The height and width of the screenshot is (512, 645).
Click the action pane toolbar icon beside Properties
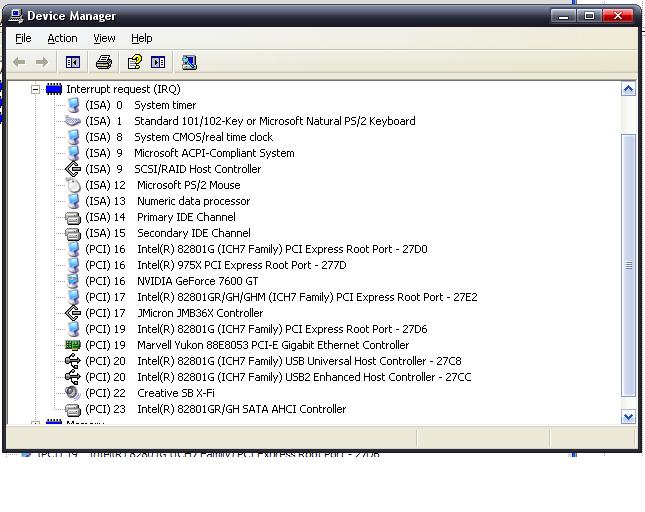click(158, 63)
